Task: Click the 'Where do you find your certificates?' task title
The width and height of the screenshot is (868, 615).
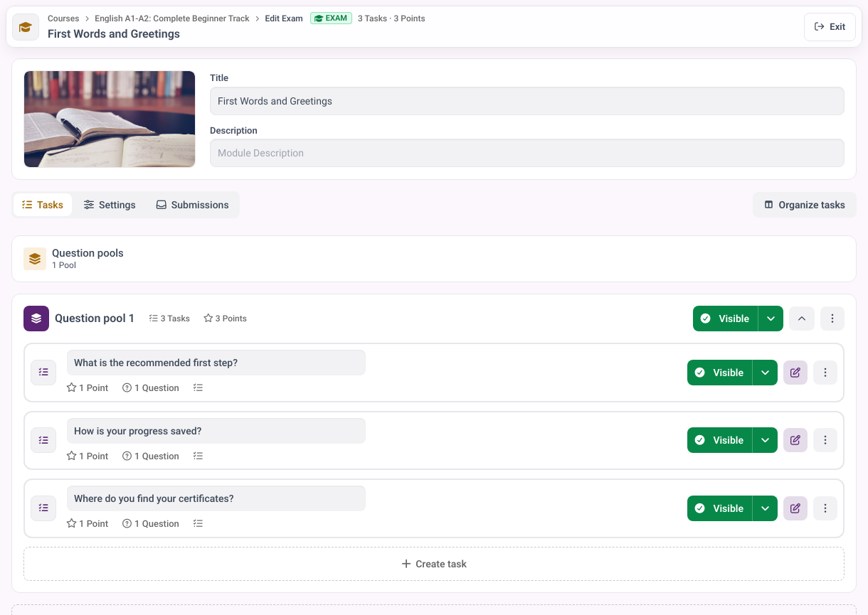Action: click(216, 498)
